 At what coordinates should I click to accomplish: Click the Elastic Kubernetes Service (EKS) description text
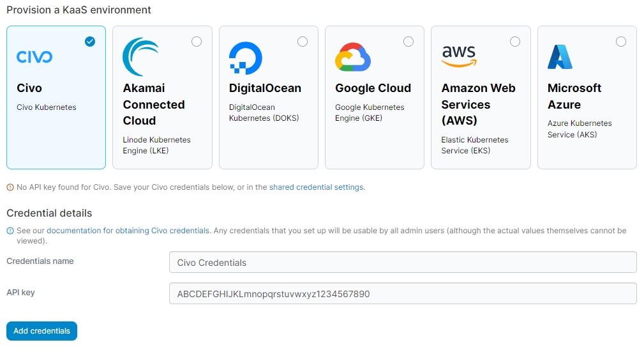(x=475, y=145)
